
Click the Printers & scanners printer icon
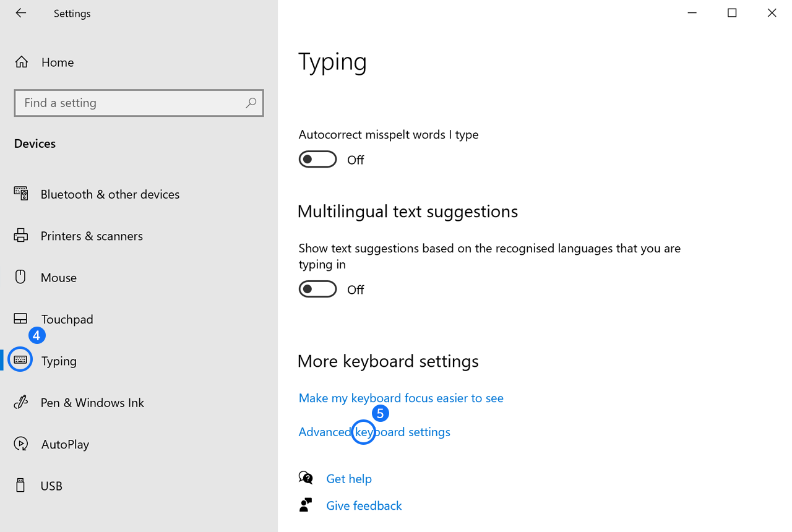tap(21, 236)
